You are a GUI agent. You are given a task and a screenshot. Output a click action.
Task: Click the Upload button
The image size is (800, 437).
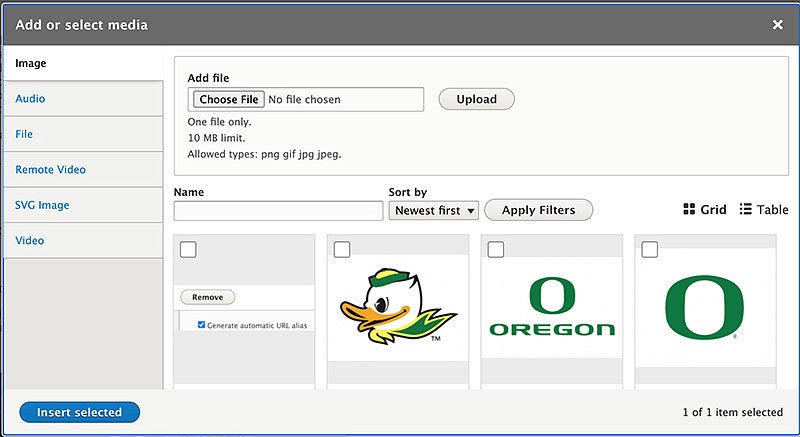coord(477,99)
